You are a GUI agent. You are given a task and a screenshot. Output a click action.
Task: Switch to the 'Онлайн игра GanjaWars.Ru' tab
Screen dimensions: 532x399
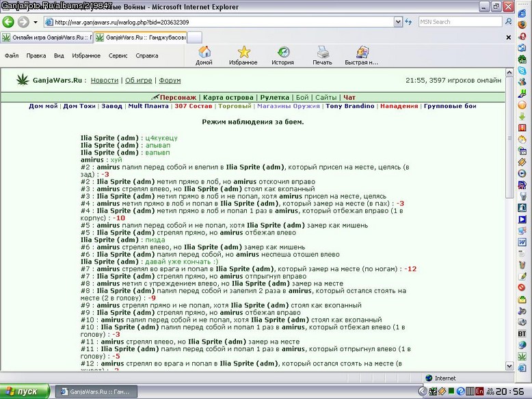46,38
